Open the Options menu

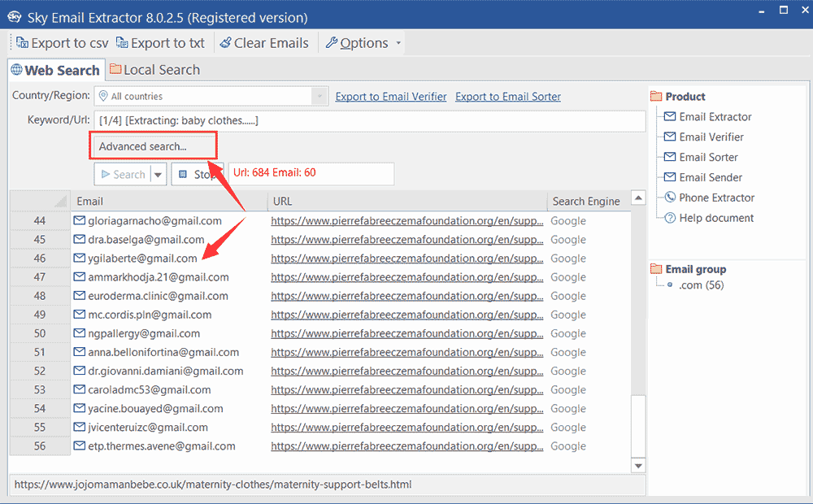pos(357,43)
